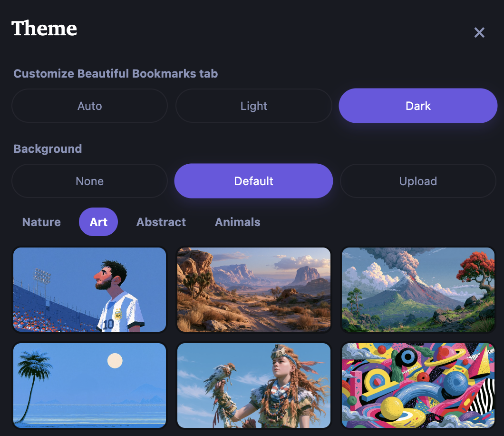504x436 pixels.
Task: Pick the soccer player in stadium wallpaper
Action: tap(90, 289)
